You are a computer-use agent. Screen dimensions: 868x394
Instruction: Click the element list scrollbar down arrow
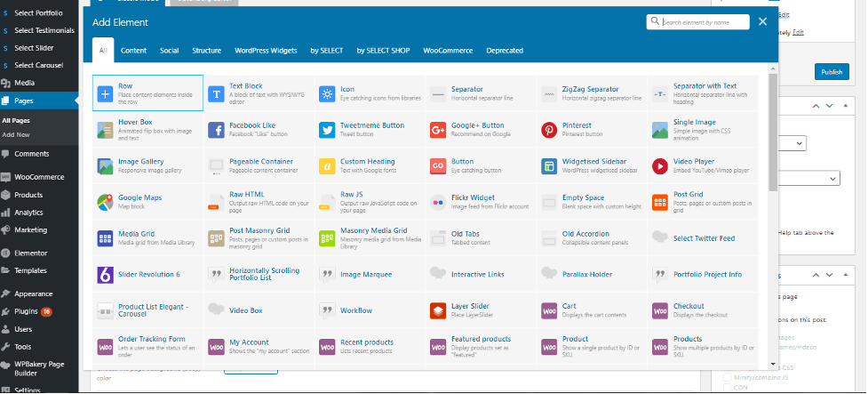click(773, 364)
